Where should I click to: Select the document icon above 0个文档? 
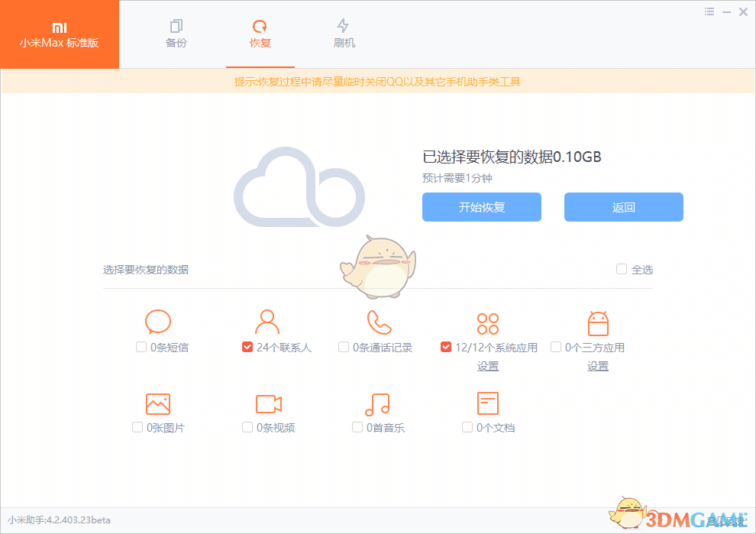point(487,403)
